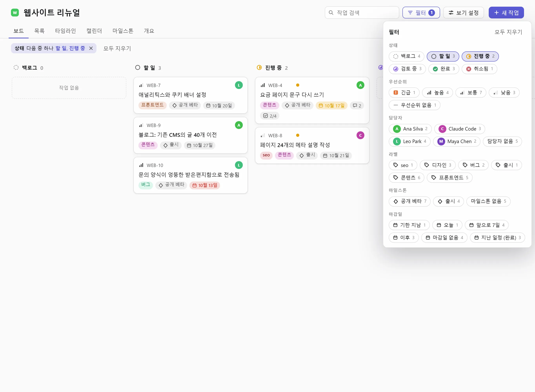This screenshot has width=535, height=392.
Task: Click avatar A on WEB-9 card
Action: (239, 125)
